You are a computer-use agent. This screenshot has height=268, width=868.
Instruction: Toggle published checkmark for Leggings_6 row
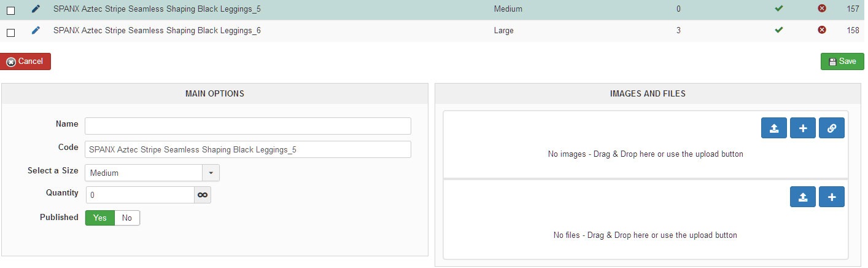tap(779, 30)
